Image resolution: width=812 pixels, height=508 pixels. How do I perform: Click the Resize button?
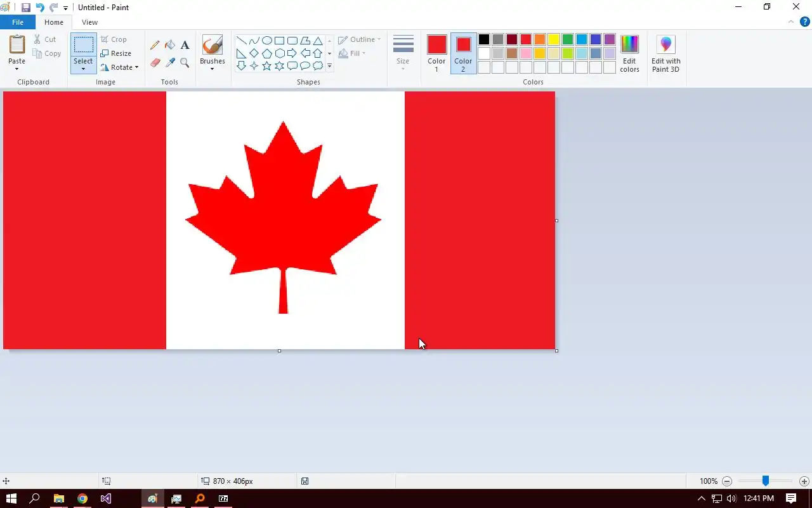(115, 53)
